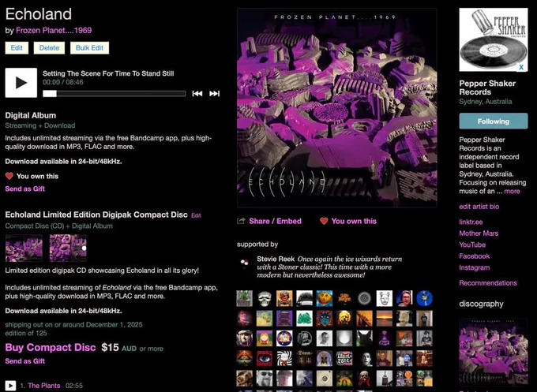The width and height of the screenshot is (537, 392).
Task: Click Send as Gift under Buy Compact Disc
Action: 25,361
